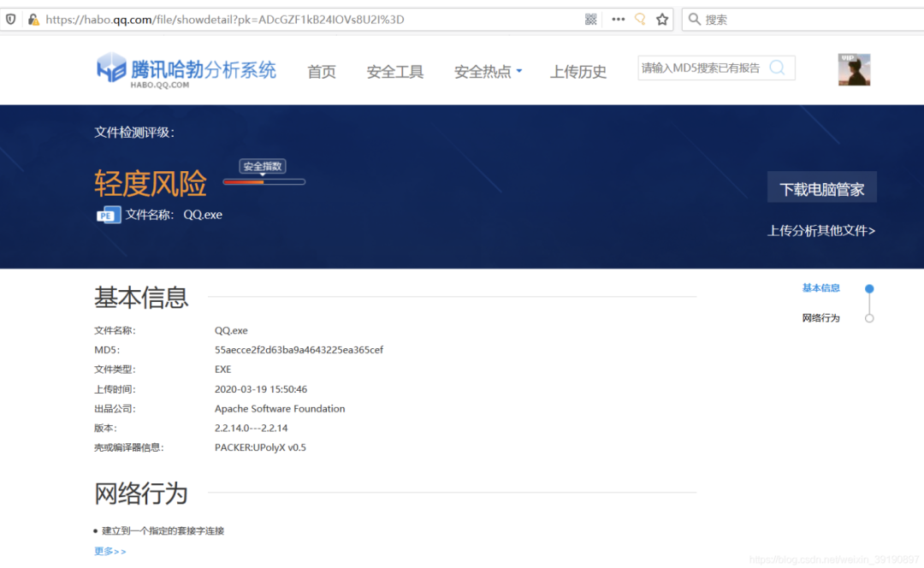924x568 pixels.
Task: Jump to 网络行为 in side navigation
Action: (x=820, y=318)
